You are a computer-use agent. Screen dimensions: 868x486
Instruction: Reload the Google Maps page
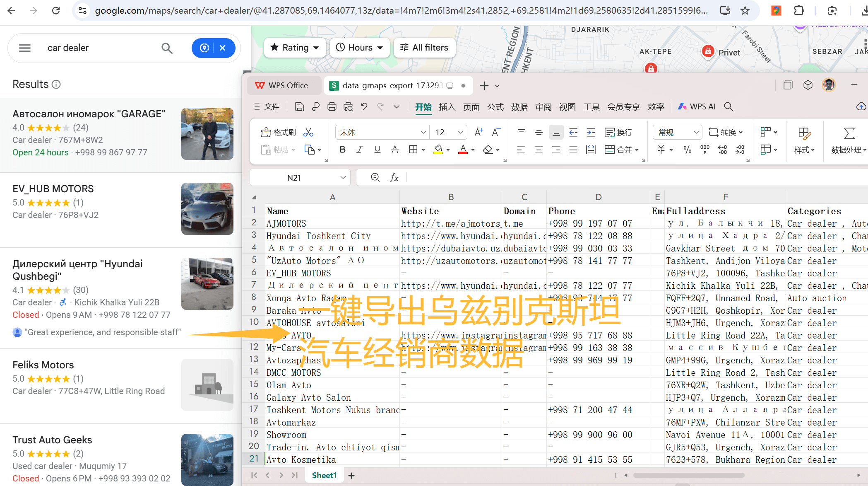(55, 11)
